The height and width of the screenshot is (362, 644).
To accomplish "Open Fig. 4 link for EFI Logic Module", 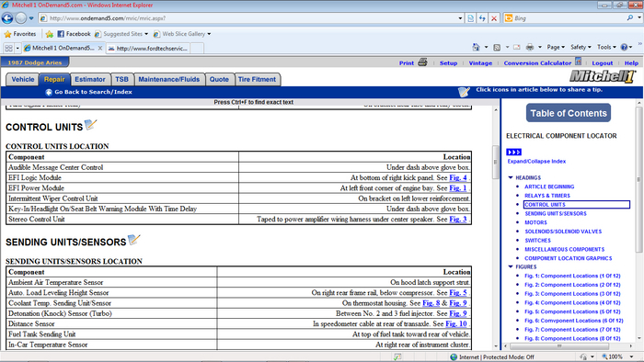I will 458,177.
